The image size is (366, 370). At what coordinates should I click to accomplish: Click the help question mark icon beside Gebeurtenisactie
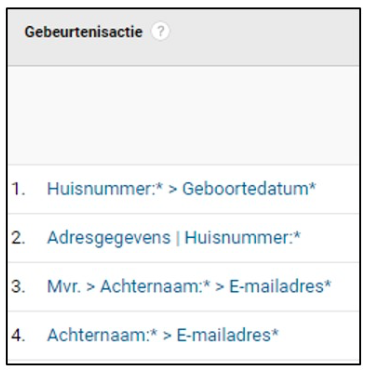click(160, 32)
